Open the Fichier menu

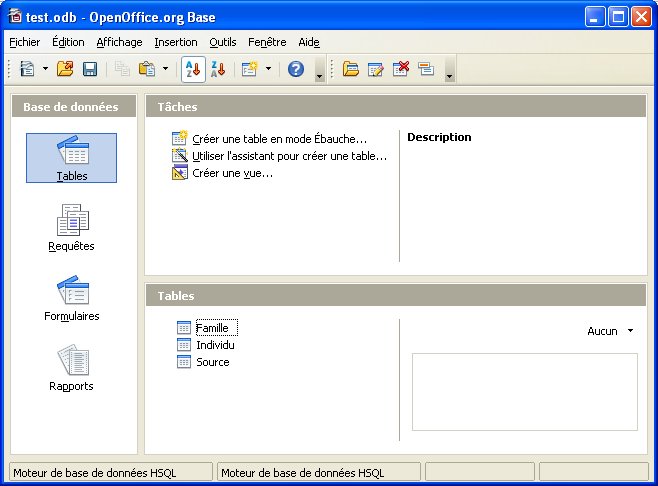point(25,42)
